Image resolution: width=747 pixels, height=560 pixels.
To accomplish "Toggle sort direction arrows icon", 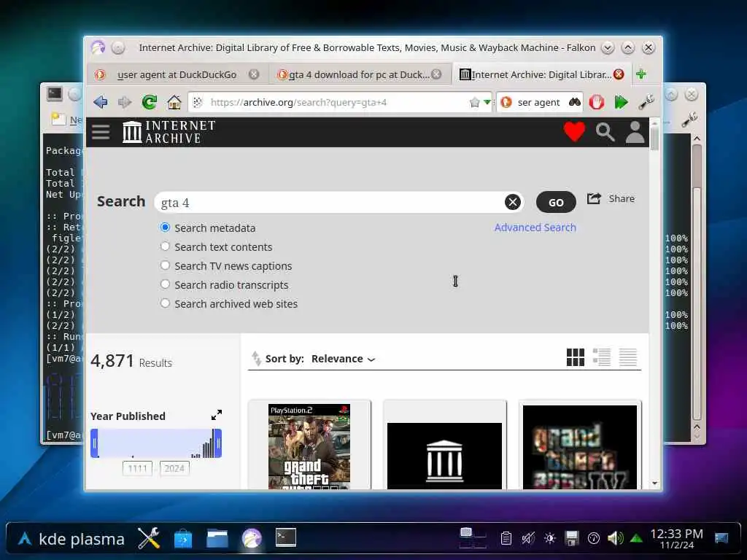I will click(256, 358).
